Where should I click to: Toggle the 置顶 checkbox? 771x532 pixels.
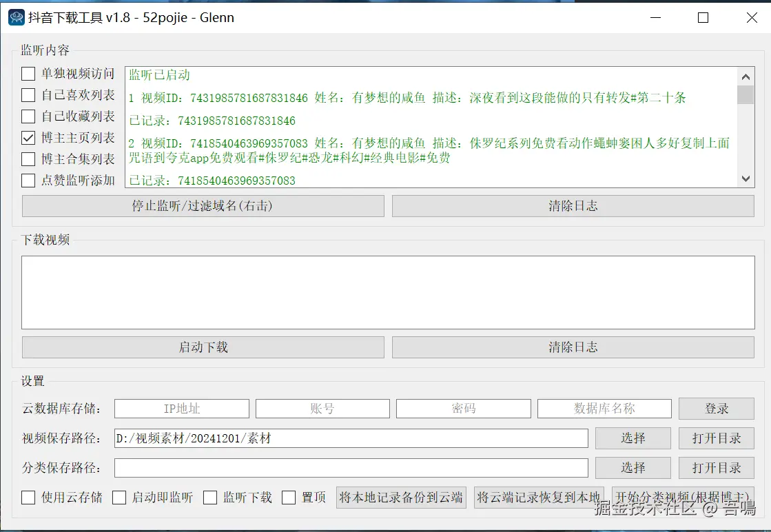[x=289, y=498]
